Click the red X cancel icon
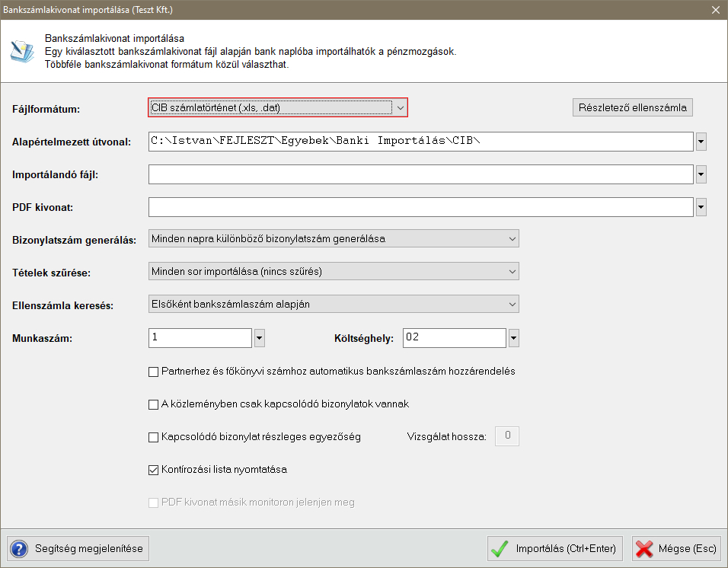This screenshot has height=568, width=728. click(644, 548)
